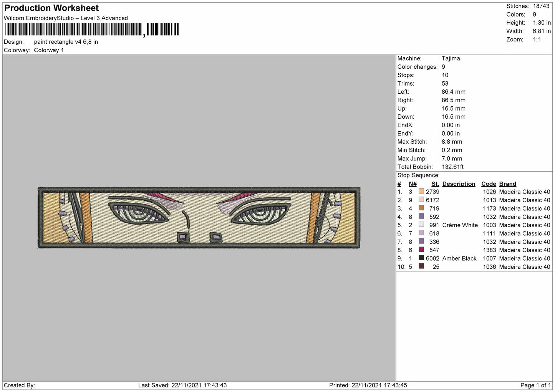Viewport: 555px width, 392px height.
Task: Click the embroidery design preview image
Action: pyautogui.click(x=199, y=218)
